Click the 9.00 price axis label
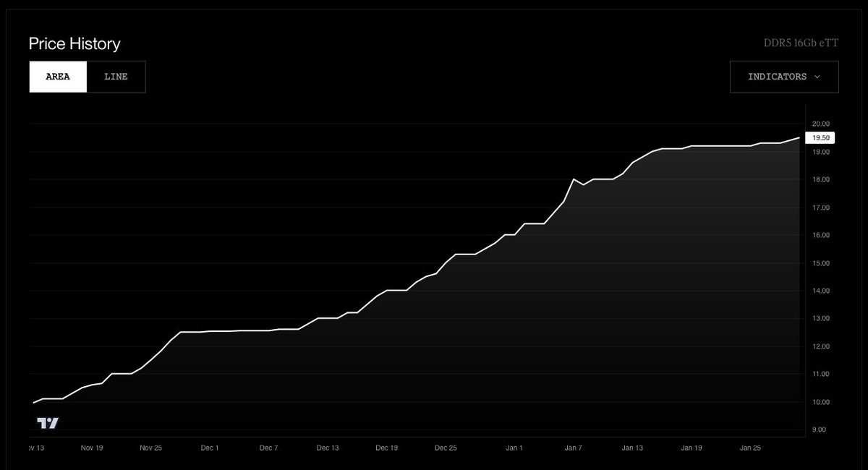 pyautogui.click(x=820, y=429)
